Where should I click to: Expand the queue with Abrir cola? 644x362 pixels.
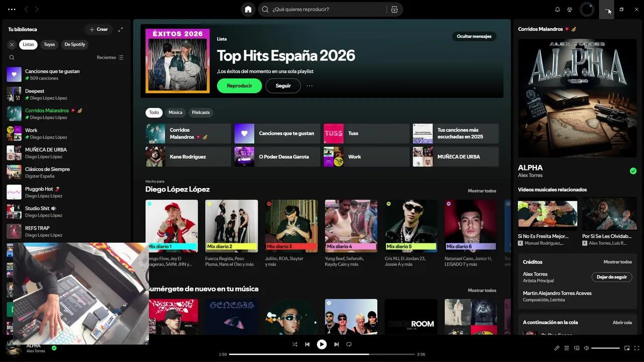tap(622, 322)
